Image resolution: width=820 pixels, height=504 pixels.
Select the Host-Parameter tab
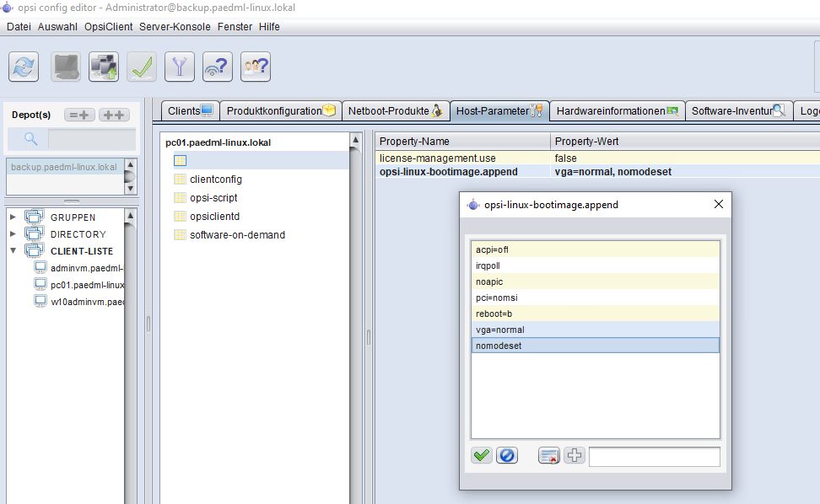click(x=499, y=110)
